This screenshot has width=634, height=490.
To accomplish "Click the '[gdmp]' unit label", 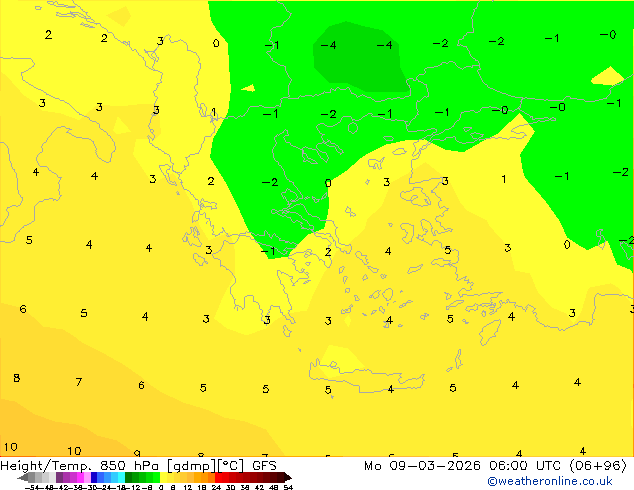I will 192,466.
